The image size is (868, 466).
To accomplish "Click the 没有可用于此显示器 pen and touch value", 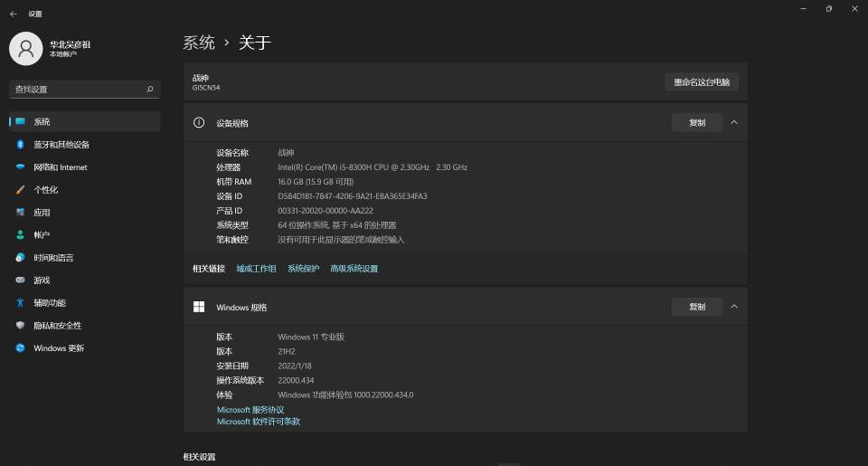I will (x=341, y=240).
